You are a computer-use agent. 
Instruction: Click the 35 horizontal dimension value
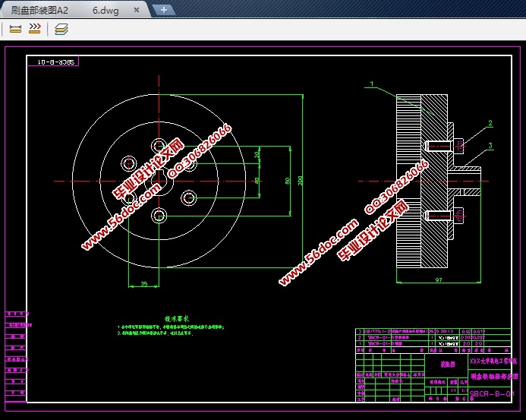coord(143,283)
